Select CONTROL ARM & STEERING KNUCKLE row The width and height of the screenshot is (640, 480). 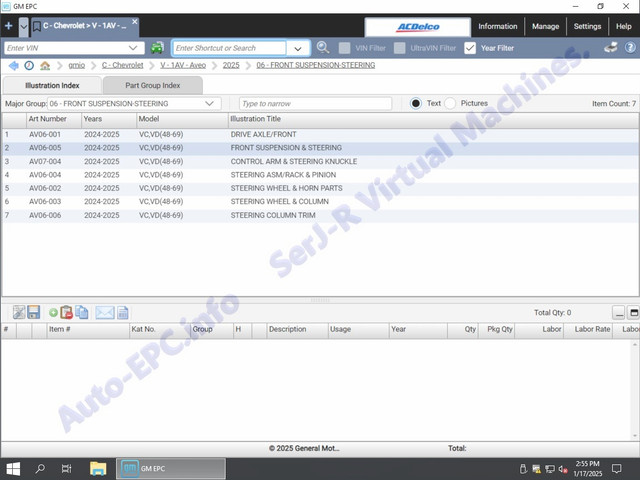320,161
